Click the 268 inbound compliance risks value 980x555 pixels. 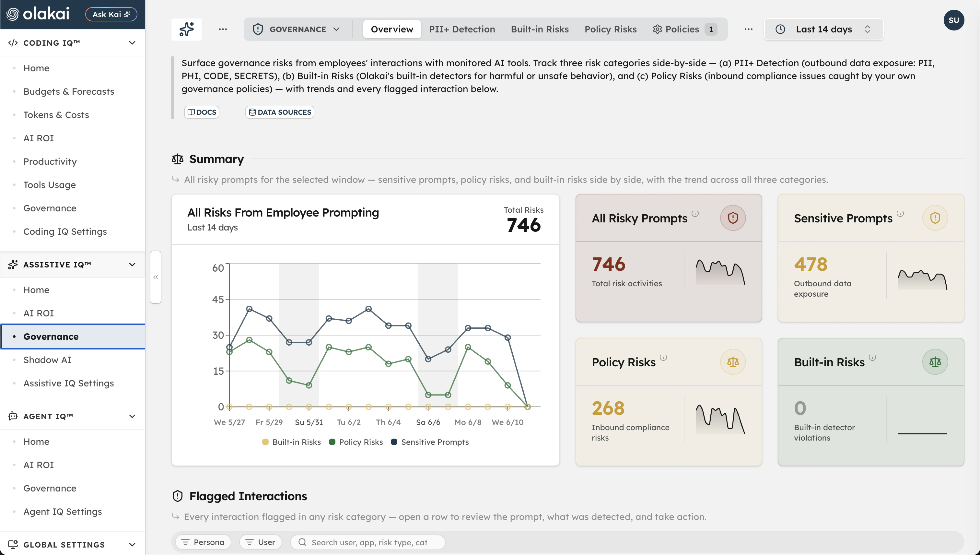tap(608, 408)
